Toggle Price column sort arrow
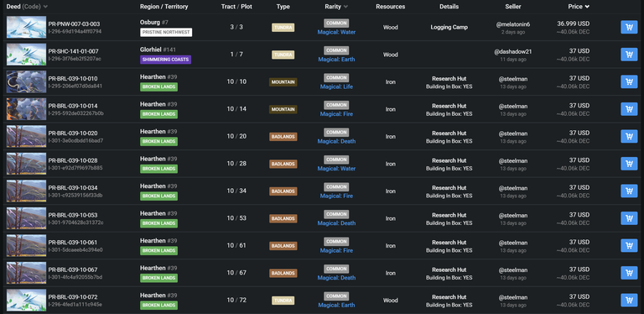The image size is (644, 314). 587,7
